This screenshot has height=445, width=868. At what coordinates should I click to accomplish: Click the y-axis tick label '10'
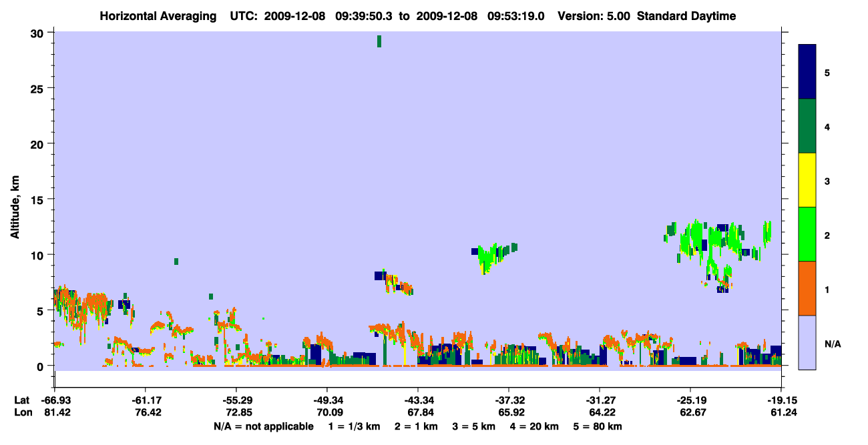pos(38,255)
